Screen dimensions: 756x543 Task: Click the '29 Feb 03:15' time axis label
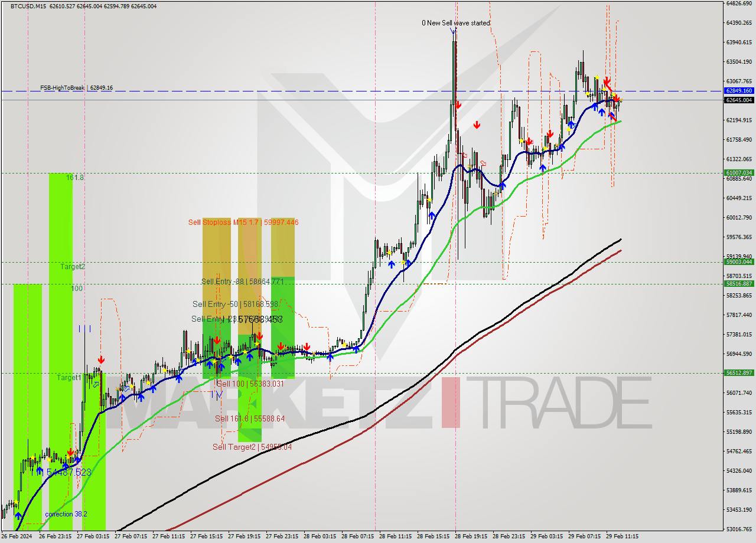tap(546, 537)
